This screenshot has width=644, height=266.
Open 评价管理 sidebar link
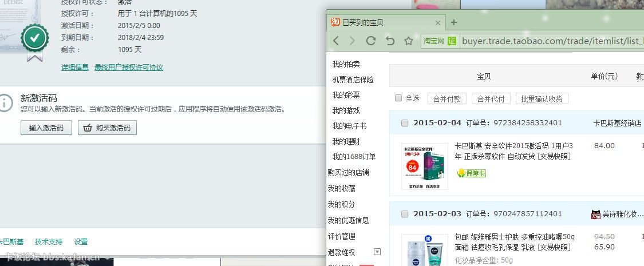(341, 236)
